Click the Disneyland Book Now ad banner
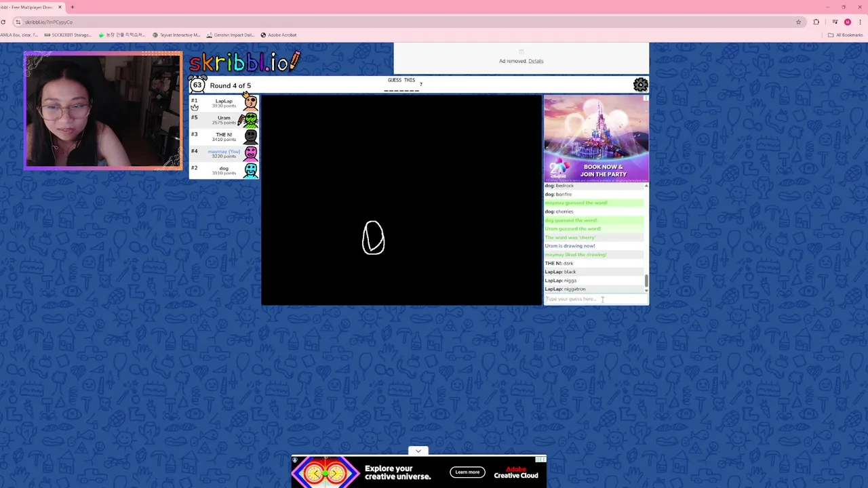 point(596,139)
